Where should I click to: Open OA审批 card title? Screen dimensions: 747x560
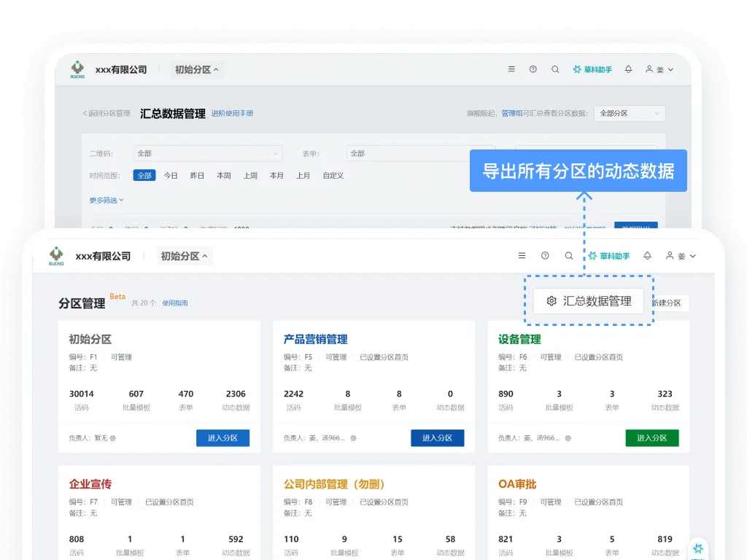(517, 484)
